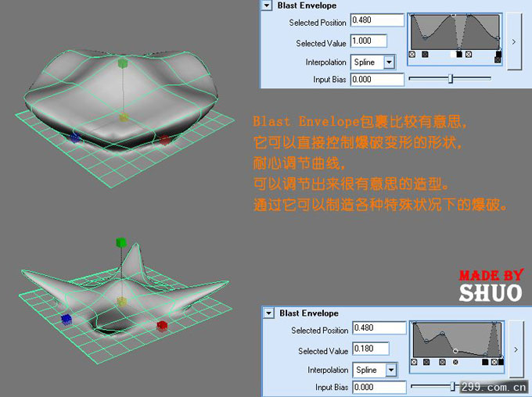
Task: Click white X box near right end of lower ramp
Action: (494, 362)
